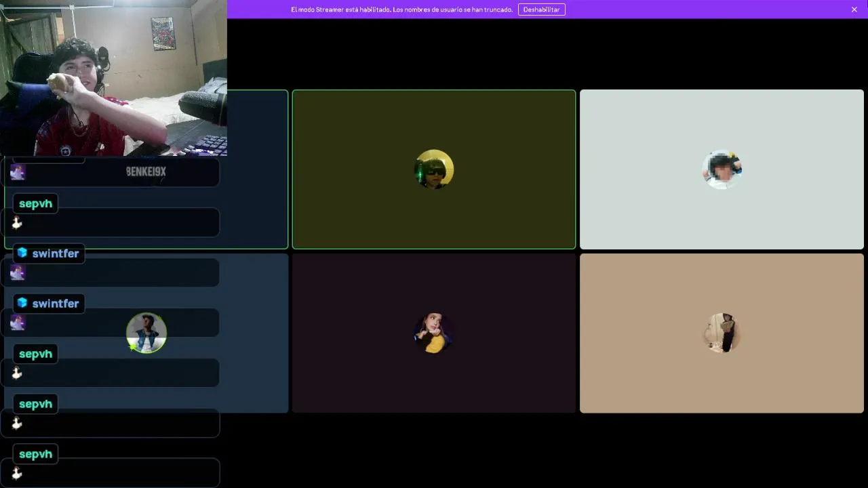Click the Deshabilitar button in the banner
Screen dimensions: 868x488
coord(541,9)
